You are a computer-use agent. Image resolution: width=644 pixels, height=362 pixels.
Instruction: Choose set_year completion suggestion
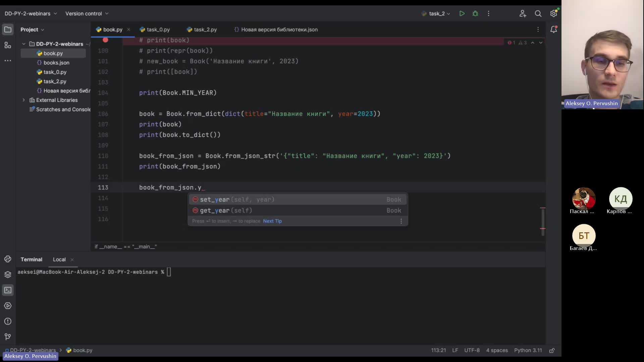297,199
